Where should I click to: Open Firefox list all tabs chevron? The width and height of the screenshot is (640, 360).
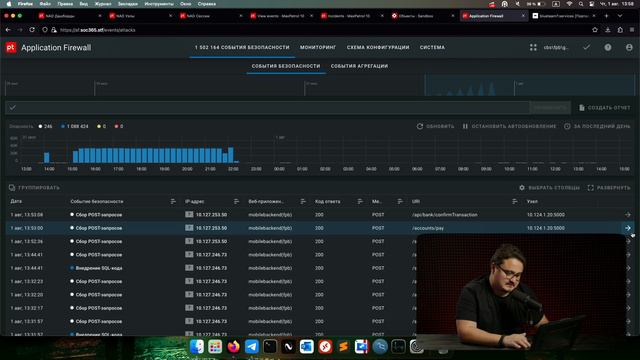[x=620, y=16]
